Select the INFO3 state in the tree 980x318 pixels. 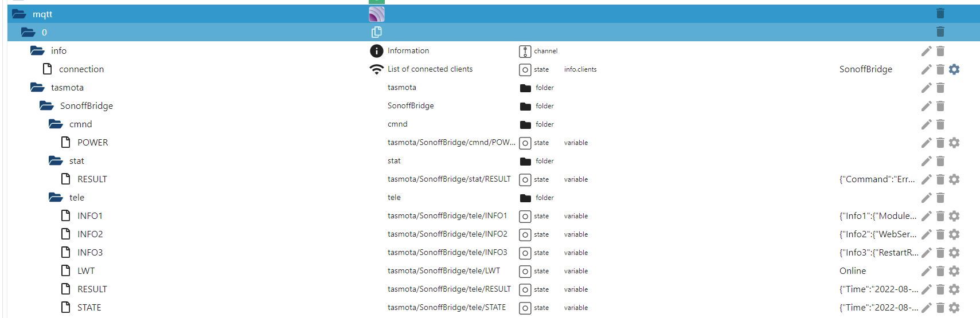(x=90, y=252)
